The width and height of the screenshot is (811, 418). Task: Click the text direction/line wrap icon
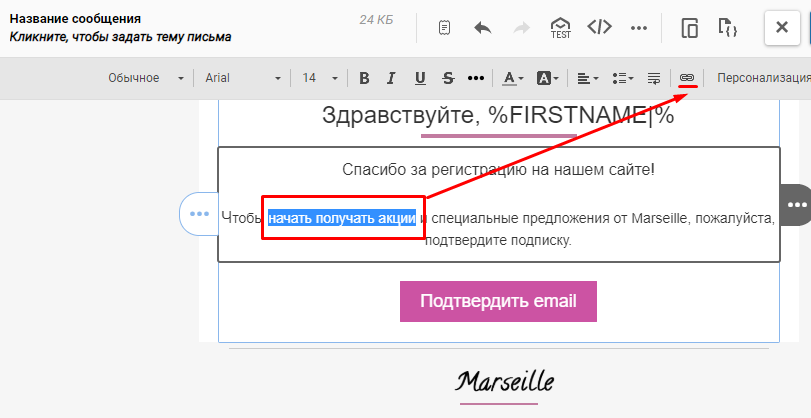pos(654,78)
